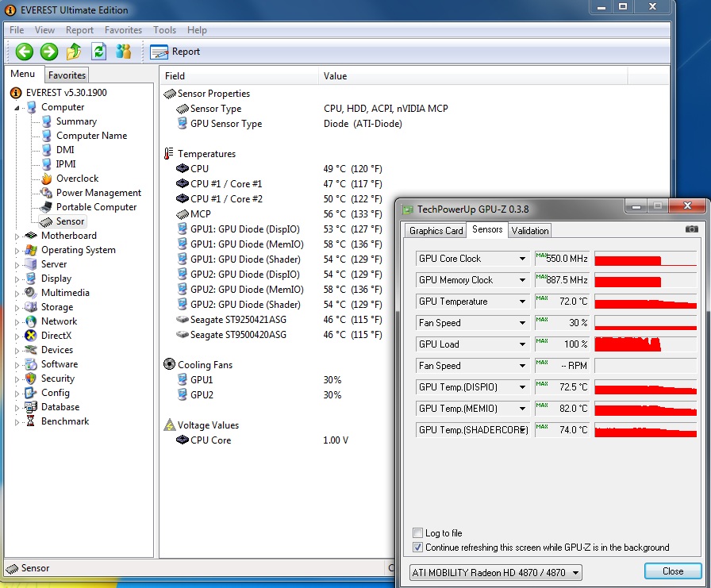711x588 pixels.
Task: Open the GPU Temperature sensor dropdown
Action: tap(522, 302)
